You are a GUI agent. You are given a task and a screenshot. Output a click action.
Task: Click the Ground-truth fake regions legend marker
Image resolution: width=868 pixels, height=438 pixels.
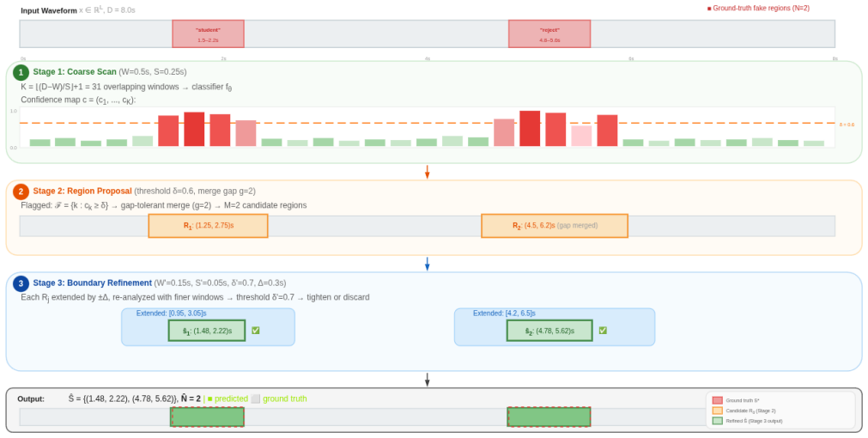point(709,9)
